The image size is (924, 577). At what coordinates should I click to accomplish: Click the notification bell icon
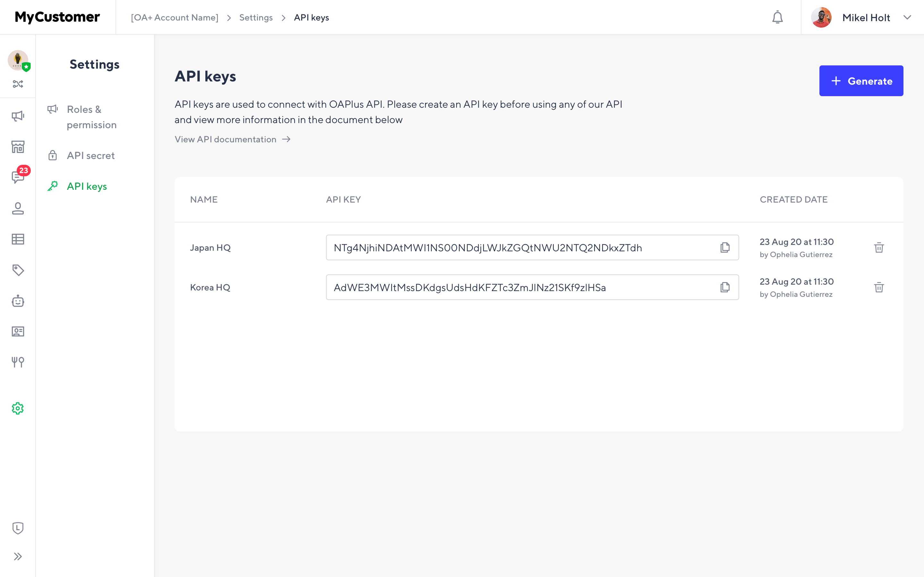(777, 17)
